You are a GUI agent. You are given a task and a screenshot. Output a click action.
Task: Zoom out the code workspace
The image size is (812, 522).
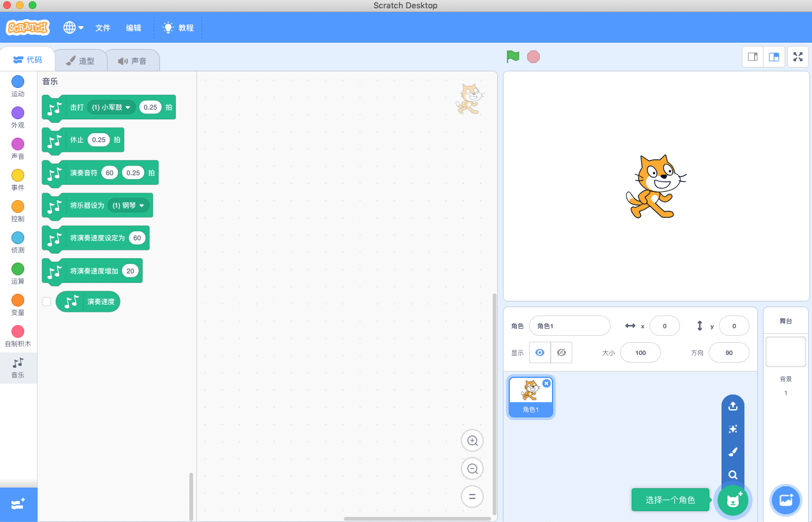click(472, 468)
